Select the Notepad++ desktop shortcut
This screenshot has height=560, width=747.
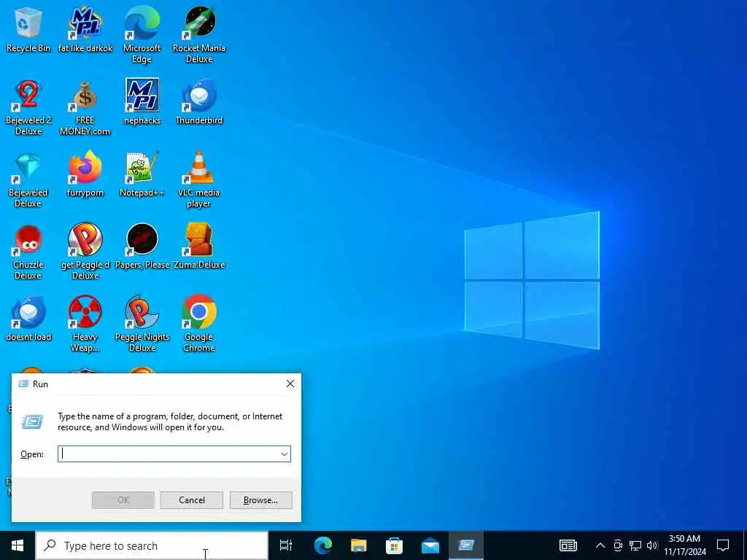point(142,174)
